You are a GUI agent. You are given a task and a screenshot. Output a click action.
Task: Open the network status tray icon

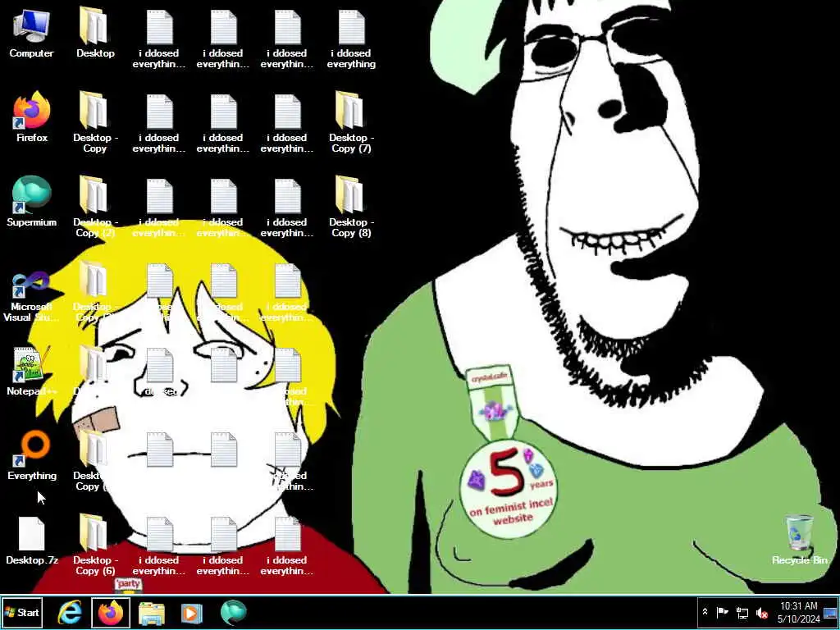click(x=742, y=612)
